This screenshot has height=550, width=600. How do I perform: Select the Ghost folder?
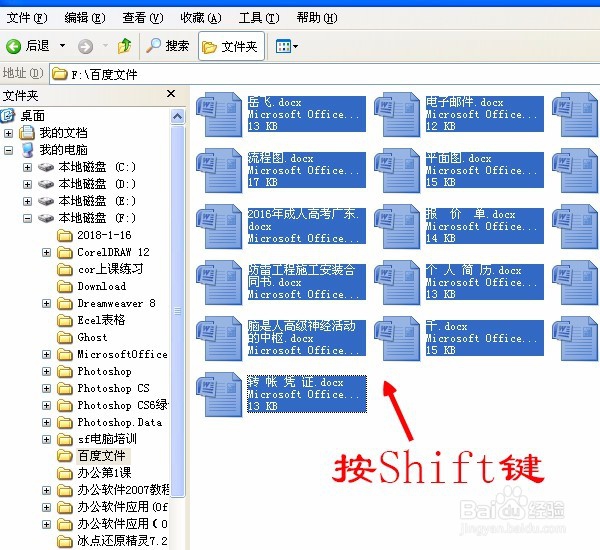92,337
